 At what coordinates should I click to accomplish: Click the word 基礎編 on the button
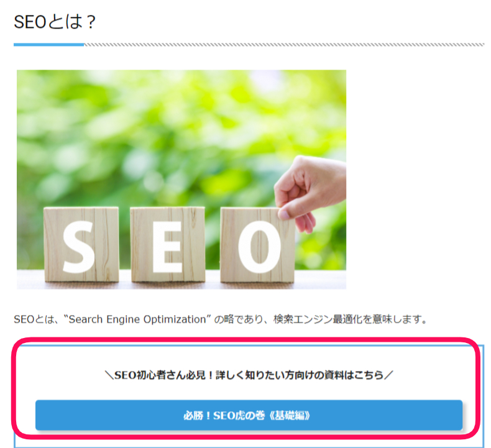tap(290, 416)
